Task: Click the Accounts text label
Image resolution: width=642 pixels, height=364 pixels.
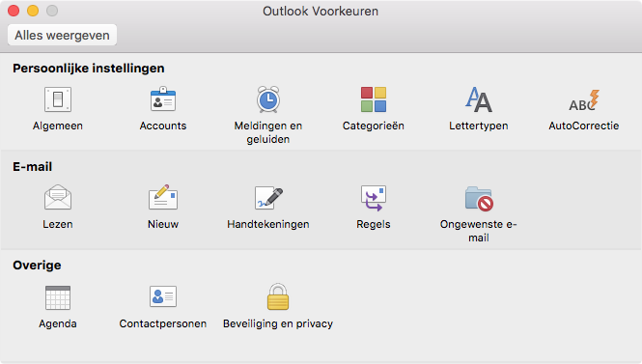Action: pyautogui.click(x=163, y=126)
